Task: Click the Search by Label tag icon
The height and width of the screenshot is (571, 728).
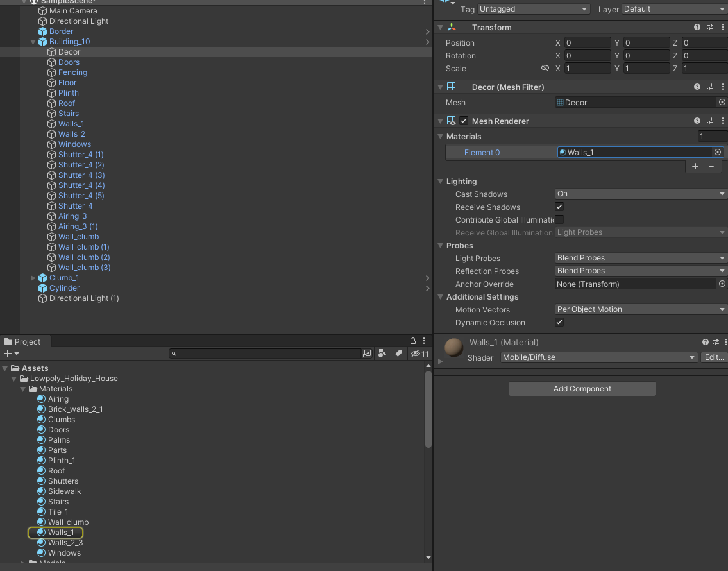Action: 398,354
